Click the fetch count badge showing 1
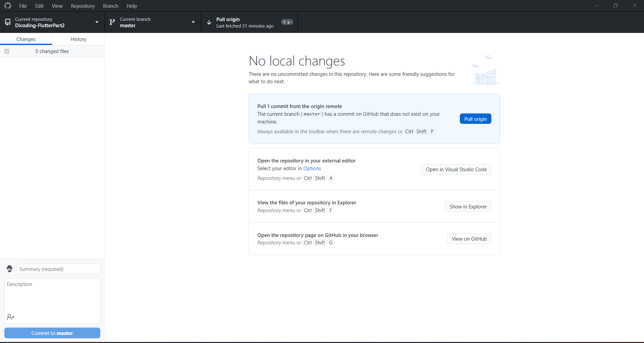 (x=287, y=22)
